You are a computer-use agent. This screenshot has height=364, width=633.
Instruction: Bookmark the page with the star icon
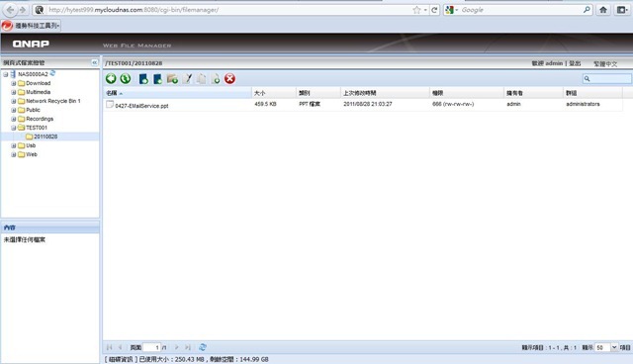coord(416,10)
